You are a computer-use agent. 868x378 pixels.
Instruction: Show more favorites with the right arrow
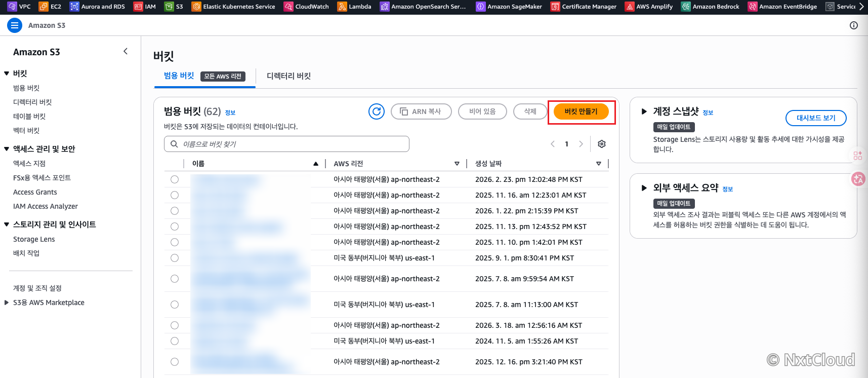pyautogui.click(x=862, y=7)
